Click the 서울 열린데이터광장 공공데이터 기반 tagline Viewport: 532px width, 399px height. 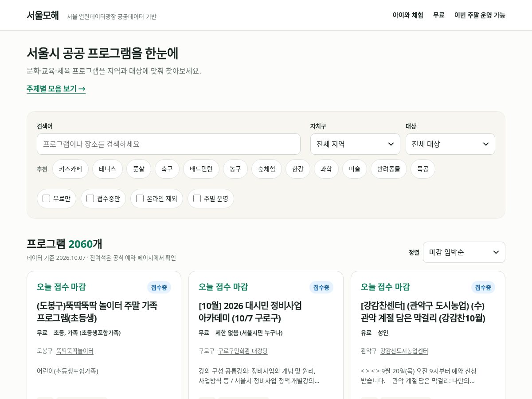(x=112, y=16)
